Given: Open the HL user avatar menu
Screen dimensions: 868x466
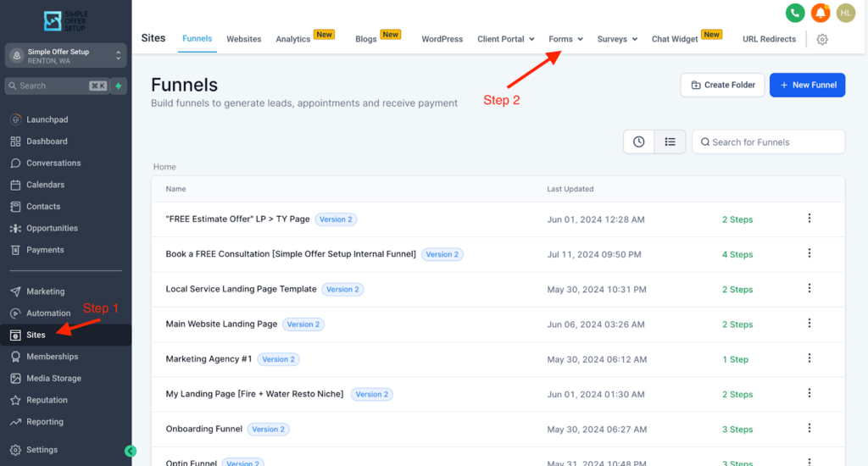Looking at the screenshot, I should [845, 13].
